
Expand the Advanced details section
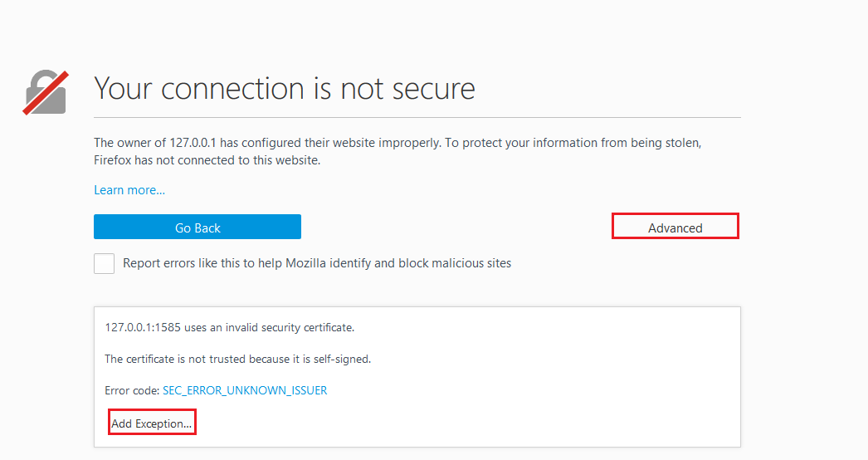tap(675, 228)
